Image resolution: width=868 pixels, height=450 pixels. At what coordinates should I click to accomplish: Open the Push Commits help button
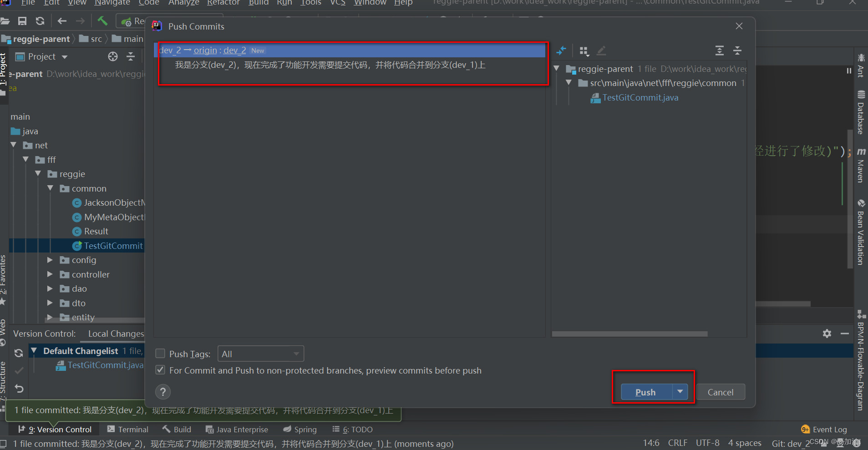pos(163,392)
